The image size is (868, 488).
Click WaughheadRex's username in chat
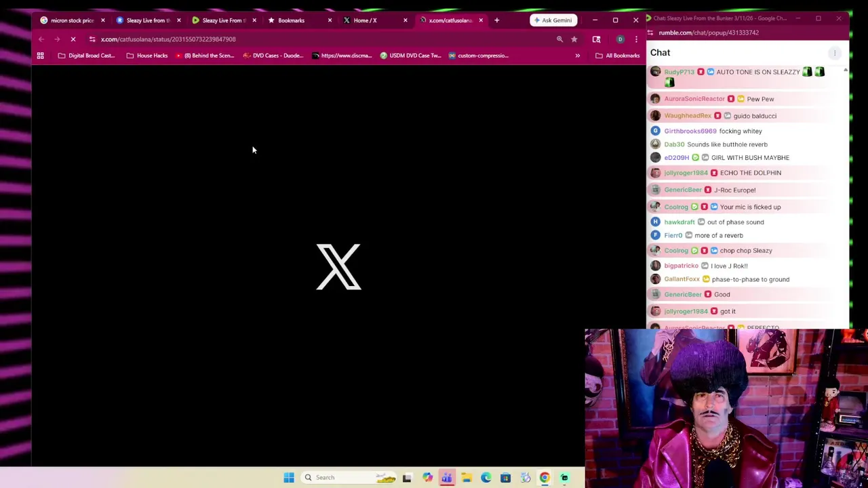point(688,116)
